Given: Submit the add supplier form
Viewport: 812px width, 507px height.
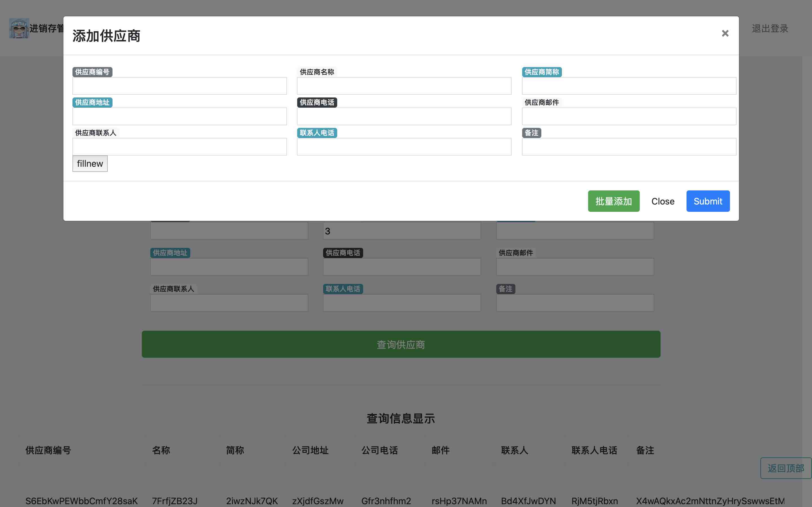Looking at the screenshot, I should [708, 201].
